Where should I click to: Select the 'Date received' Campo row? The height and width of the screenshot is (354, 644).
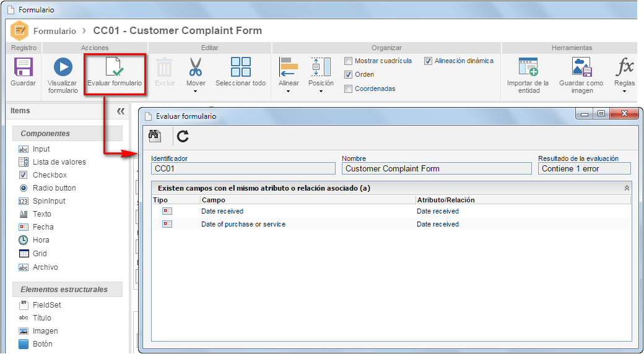coord(222,211)
